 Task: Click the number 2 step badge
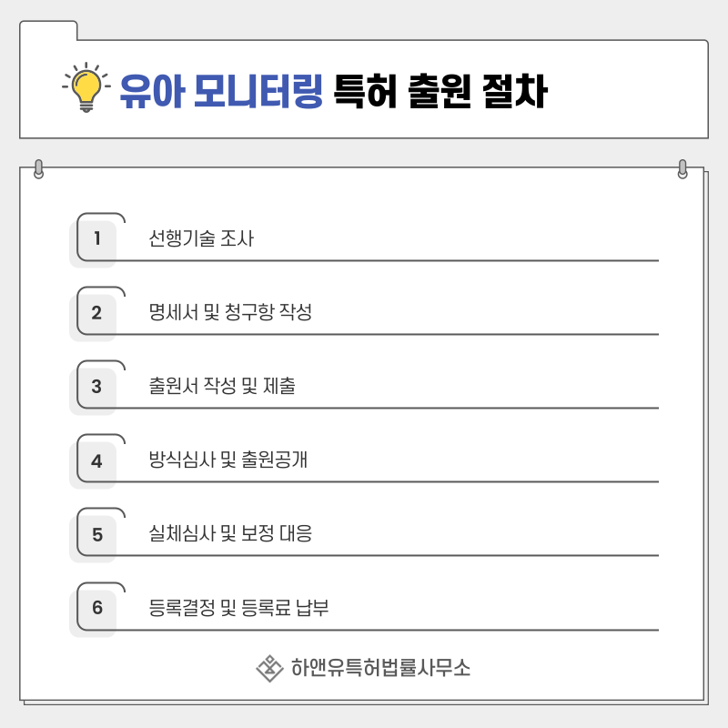96,313
